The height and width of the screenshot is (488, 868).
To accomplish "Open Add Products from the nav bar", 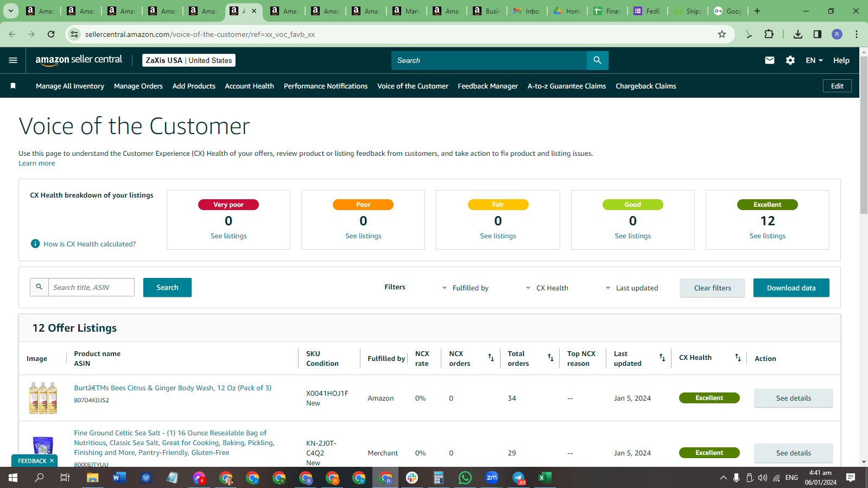I will tap(194, 86).
